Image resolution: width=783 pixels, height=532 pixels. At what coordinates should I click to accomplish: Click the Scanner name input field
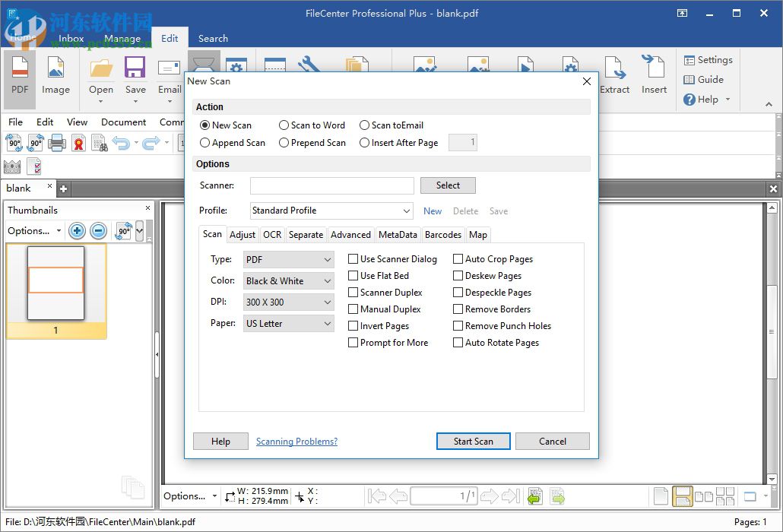tap(331, 185)
